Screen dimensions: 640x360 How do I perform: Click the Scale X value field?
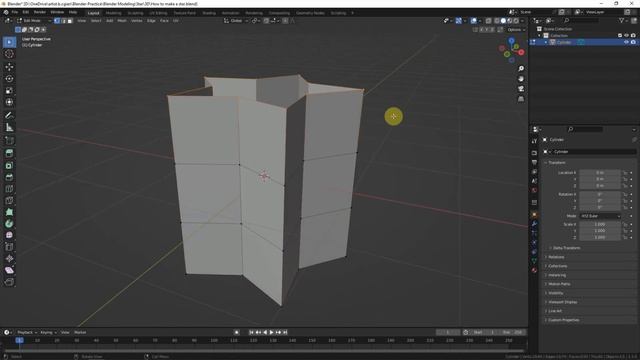[600, 224]
